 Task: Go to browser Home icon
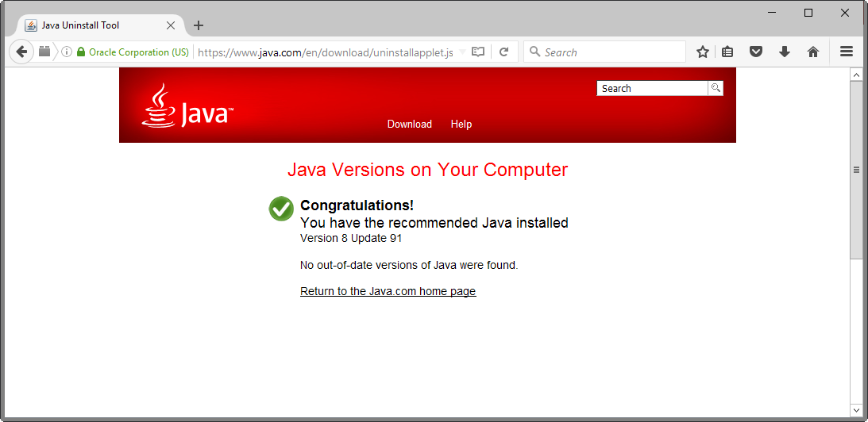coord(812,52)
